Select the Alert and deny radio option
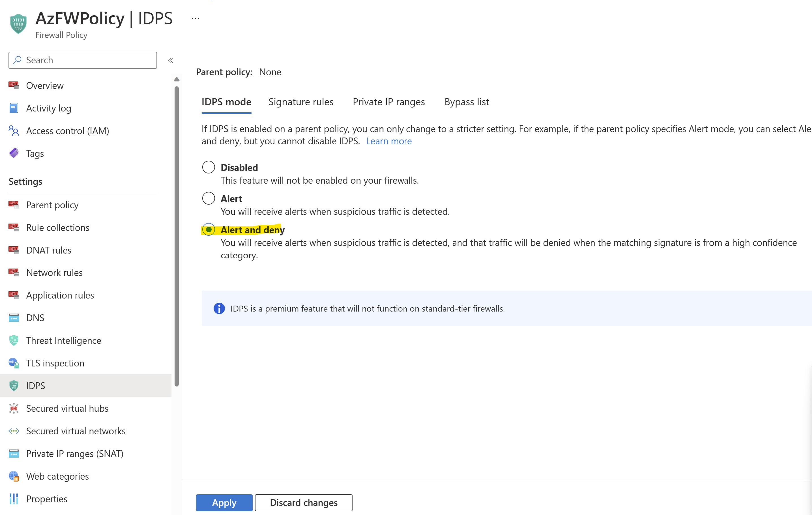This screenshot has width=812, height=515. click(x=209, y=230)
